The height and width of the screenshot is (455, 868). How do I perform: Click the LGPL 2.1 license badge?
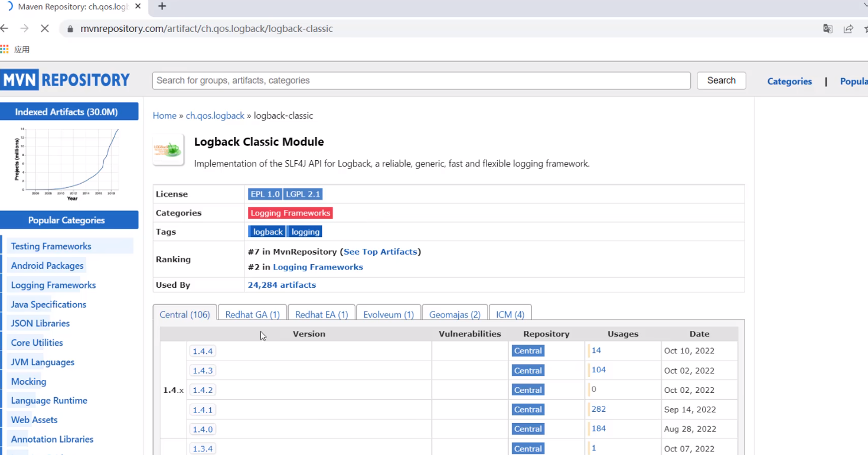coord(303,194)
